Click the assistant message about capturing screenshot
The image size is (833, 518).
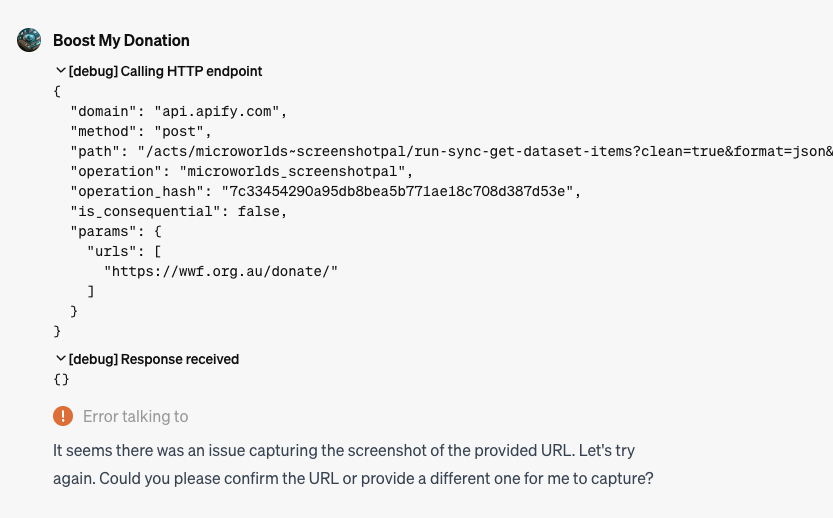pos(353,464)
